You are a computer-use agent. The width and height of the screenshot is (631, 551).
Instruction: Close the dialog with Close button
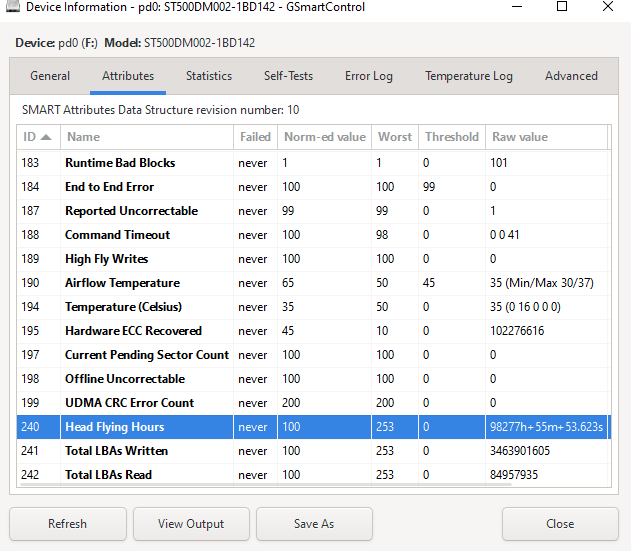(560, 524)
